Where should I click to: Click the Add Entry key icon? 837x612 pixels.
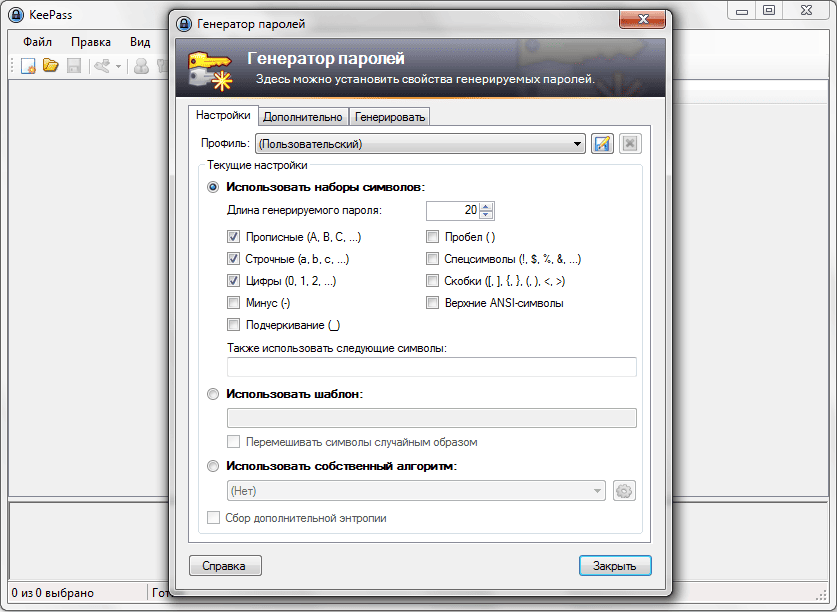(x=101, y=66)
